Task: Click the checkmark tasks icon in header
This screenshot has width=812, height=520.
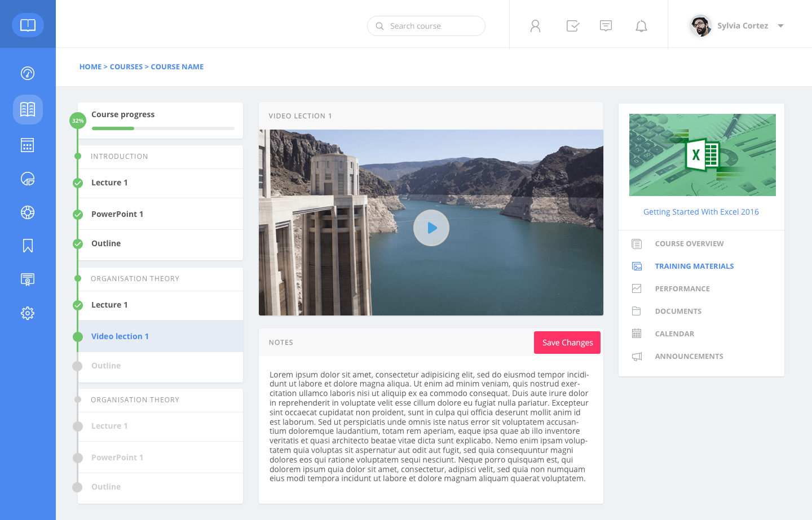Action: [573, 26]
